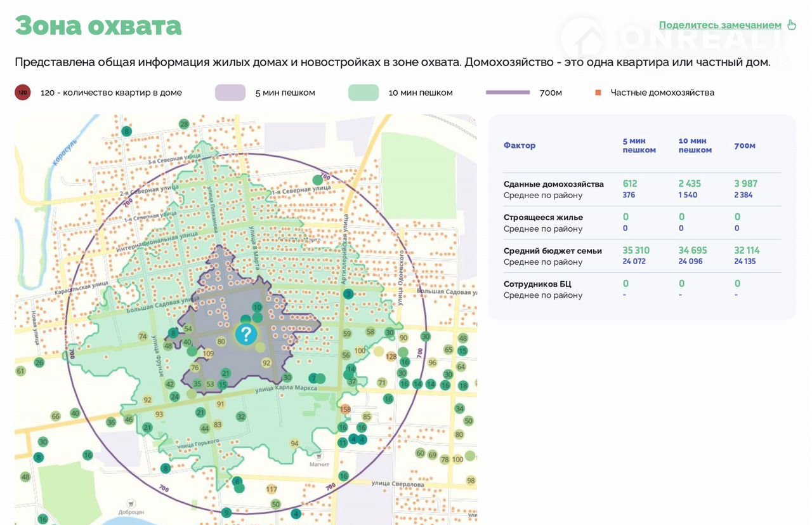Click the map marker labeled 117
Image resolution: width=812 pixels, height=525 pixels.
pyautogui.click(x=272, y=489)
